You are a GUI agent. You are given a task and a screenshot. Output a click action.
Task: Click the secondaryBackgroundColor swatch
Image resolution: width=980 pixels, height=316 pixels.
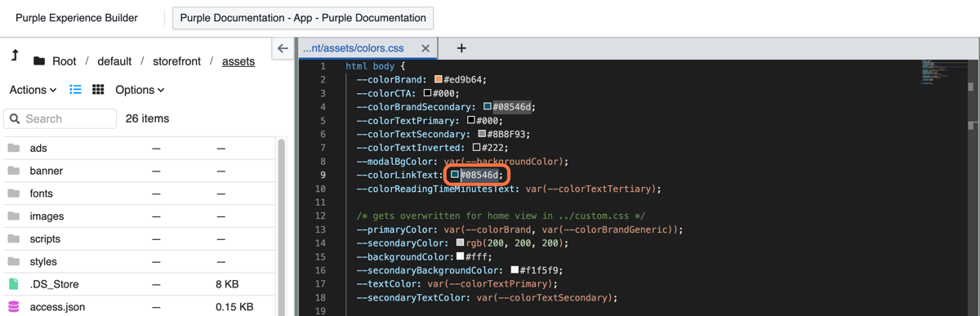click(x=515, y=270)
